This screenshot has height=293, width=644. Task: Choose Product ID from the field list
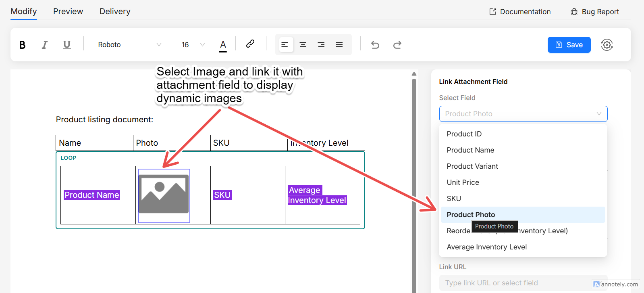point(523,134)
